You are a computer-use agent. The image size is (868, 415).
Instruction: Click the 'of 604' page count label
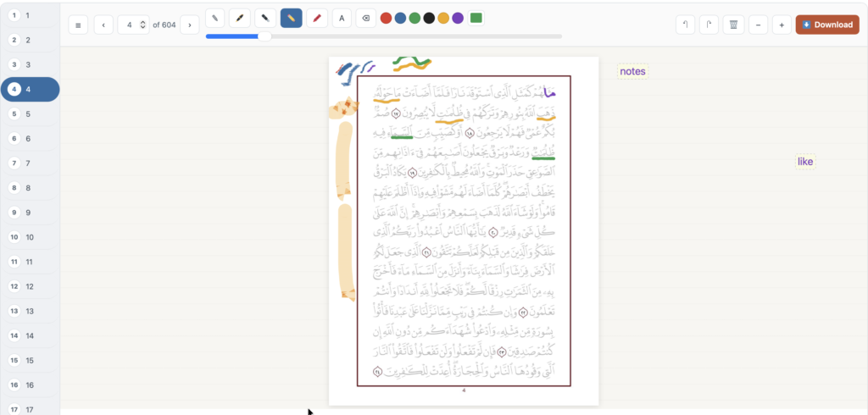click(164, 25)
